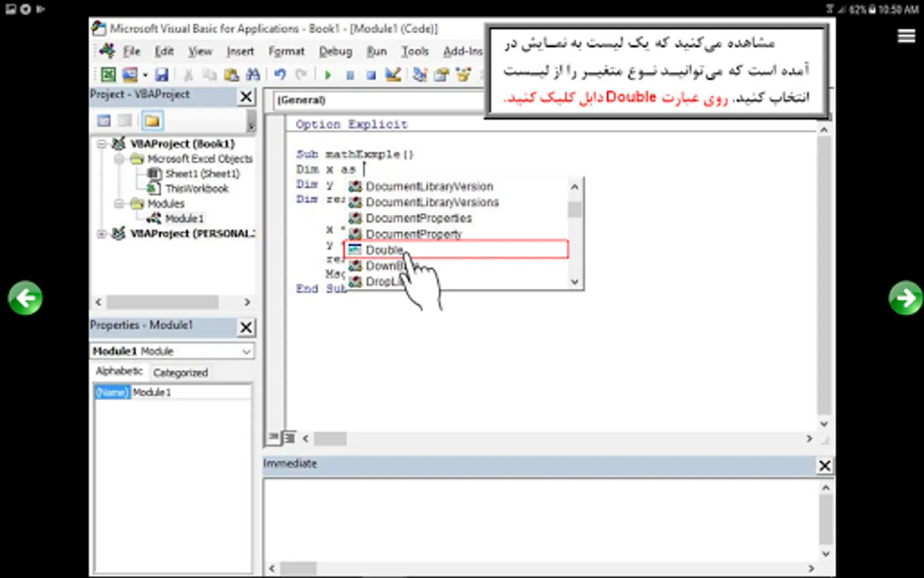Open the Insert menu

240,51
